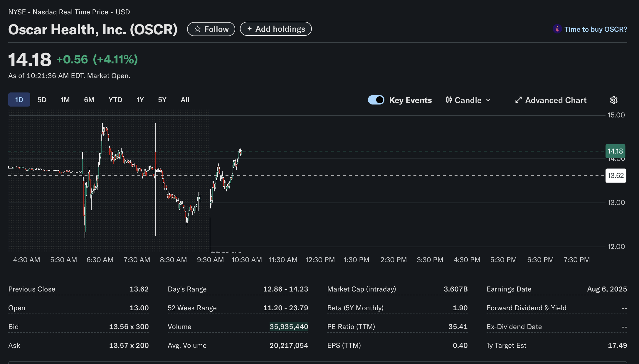Click the 14.18 current price label on chart axis
This screenshot has width=639, height=364.
coord(615,151)
